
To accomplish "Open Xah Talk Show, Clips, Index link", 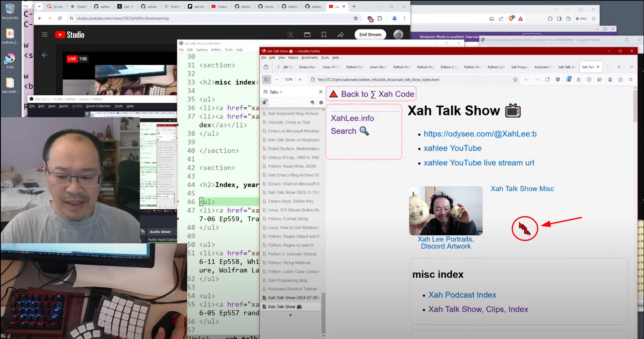I will click(x=478, y=309).
